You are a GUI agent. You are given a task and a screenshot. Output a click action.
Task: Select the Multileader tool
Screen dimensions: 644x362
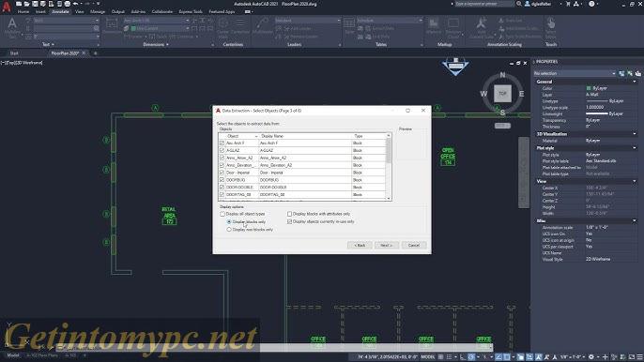(263, 26)
